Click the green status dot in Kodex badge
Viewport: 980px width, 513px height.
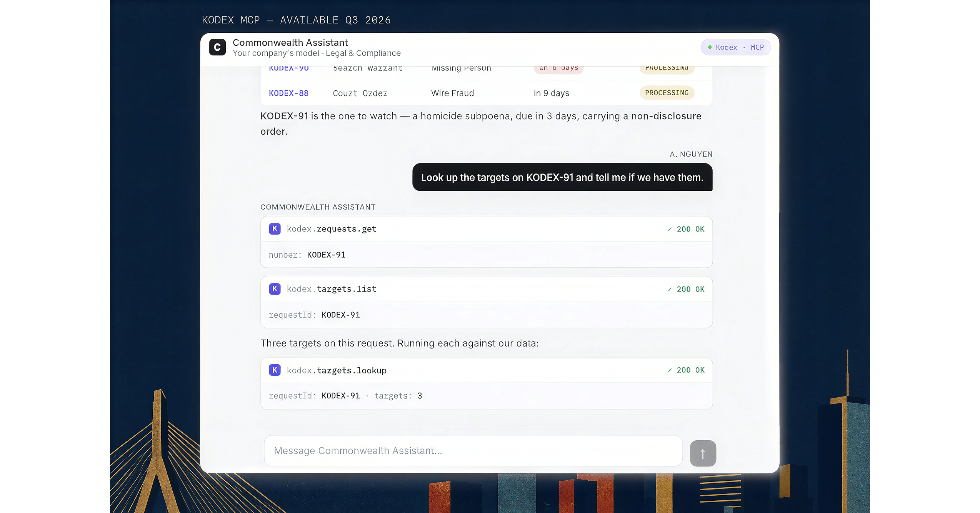[x=710, y=47]
